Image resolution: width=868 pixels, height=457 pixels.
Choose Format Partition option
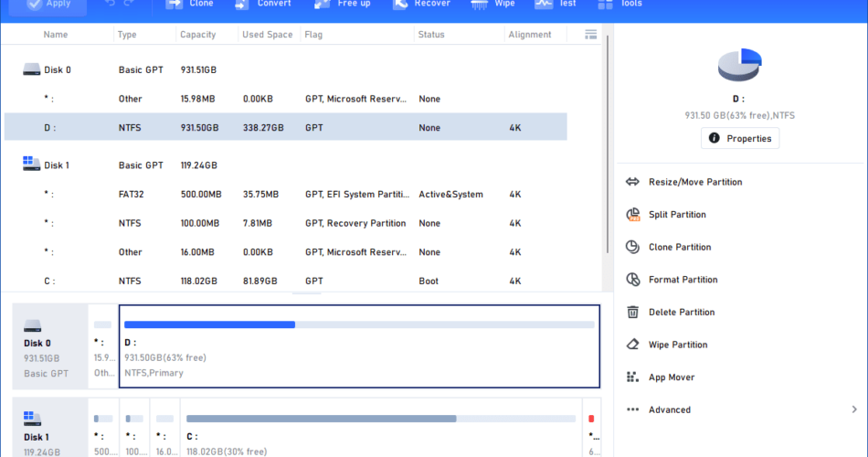[x=683, y=280]
